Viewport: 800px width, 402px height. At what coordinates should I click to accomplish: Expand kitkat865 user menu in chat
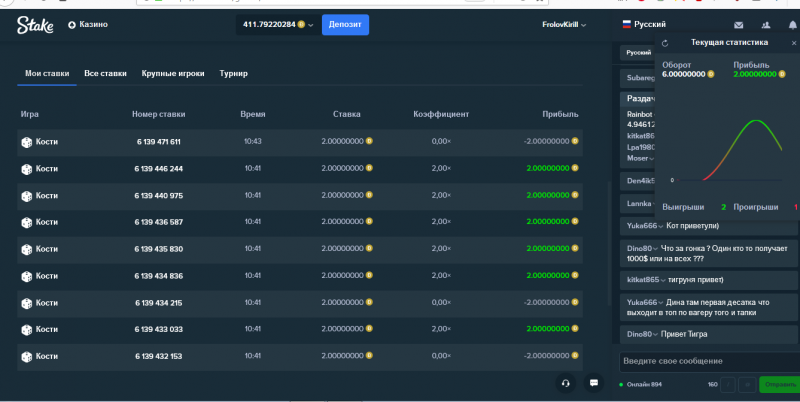pyautogui.click(x=663, y=280)
